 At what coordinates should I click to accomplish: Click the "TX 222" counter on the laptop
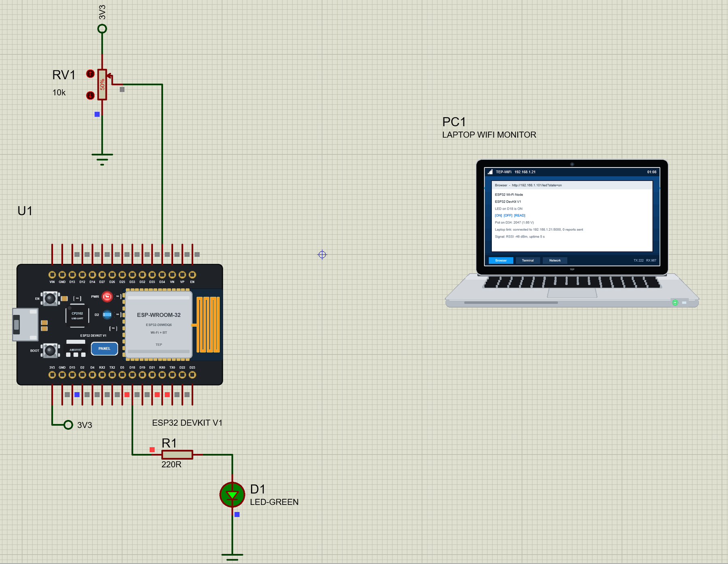coord(639,261)
